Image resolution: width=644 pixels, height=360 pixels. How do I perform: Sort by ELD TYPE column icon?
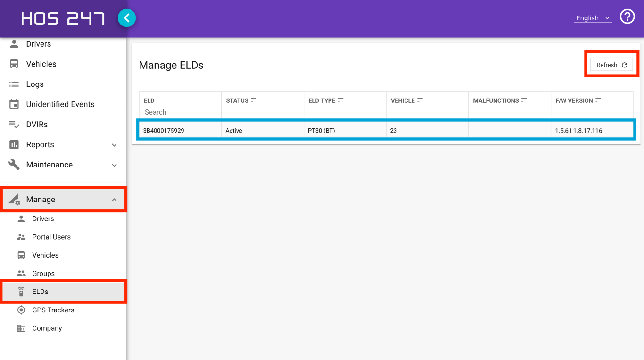tap(341, 100)
